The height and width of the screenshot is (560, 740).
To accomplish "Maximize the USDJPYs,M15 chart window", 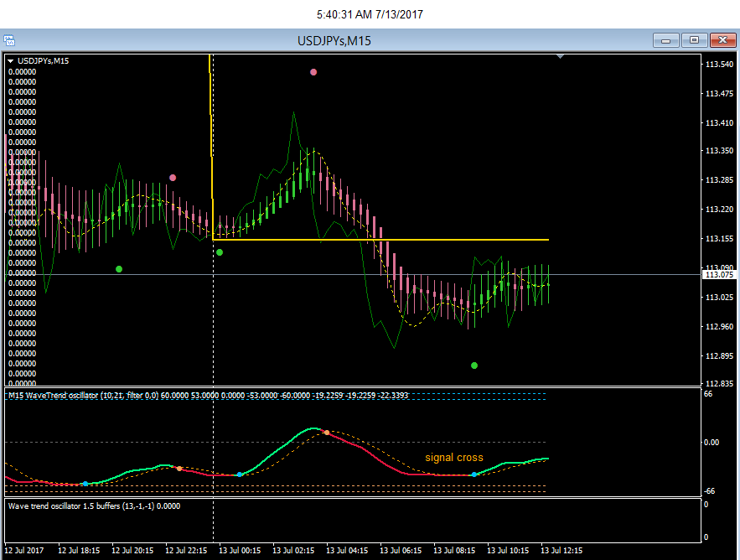I will (x=694, y=40).
